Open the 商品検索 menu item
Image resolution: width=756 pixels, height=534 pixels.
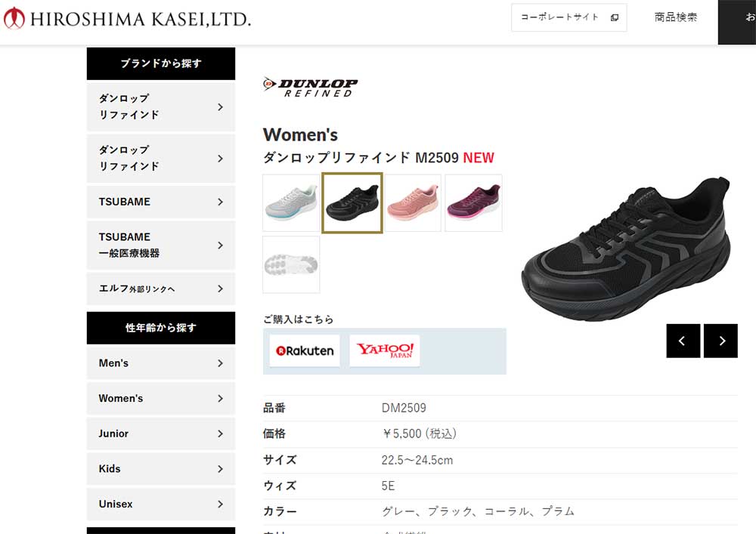pyautogui.click(x=675, y=17)
